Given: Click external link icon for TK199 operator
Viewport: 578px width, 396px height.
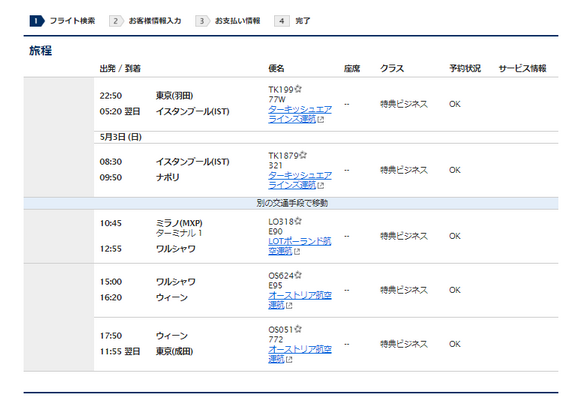Looking at the screenshot, I should click(x=321, y=119).
